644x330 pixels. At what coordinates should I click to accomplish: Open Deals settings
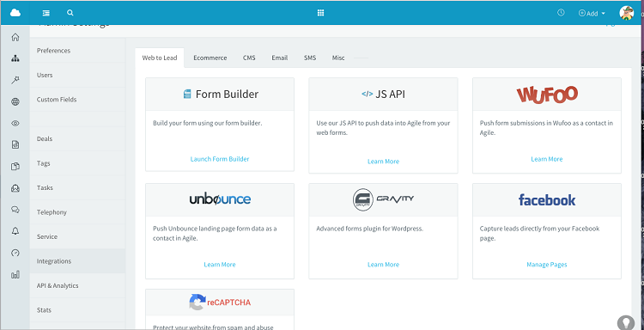[x=77, y=139]
